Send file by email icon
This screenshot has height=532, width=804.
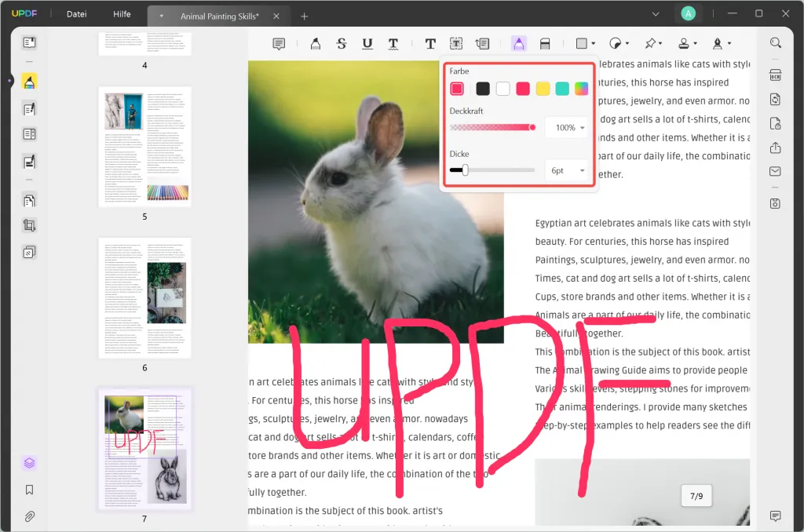[775, 171]
